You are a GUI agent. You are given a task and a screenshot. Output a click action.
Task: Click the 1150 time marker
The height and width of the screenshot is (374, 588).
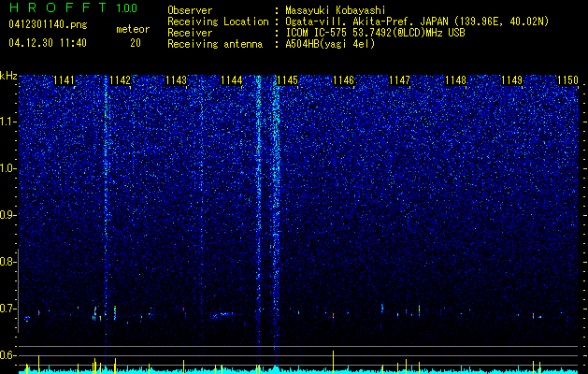pyautogui.click(x=567, y=80)
